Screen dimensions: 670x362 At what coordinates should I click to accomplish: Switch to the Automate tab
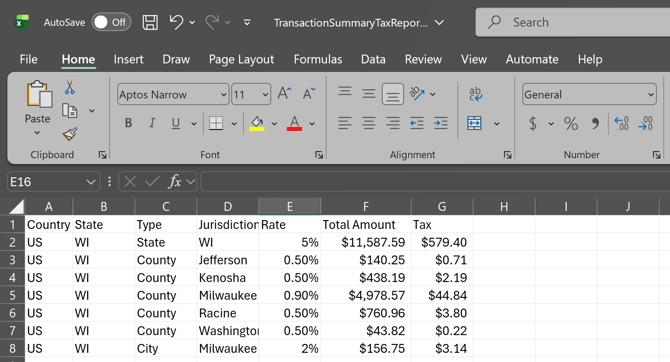532,59
